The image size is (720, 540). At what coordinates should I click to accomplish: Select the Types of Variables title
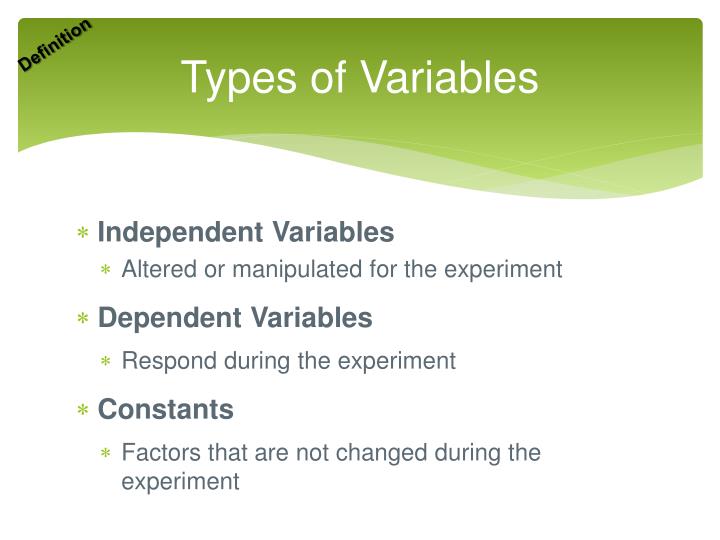[x=359, y=78]
